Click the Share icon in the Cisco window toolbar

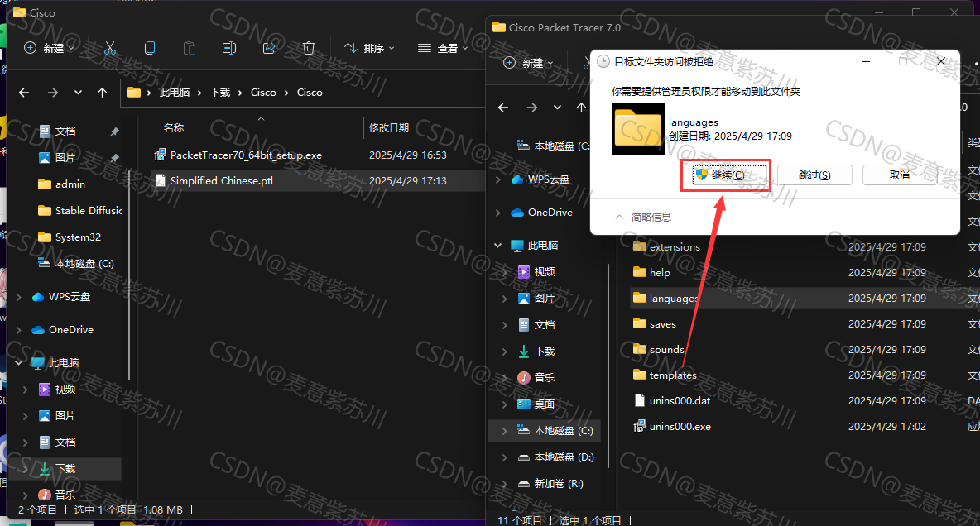tap(269, 48)
